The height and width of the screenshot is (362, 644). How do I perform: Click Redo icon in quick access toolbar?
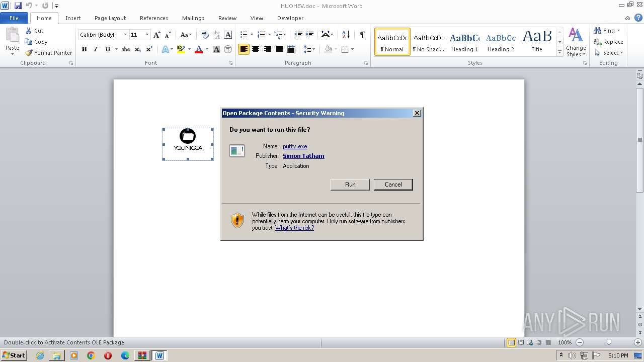[45, 6]
